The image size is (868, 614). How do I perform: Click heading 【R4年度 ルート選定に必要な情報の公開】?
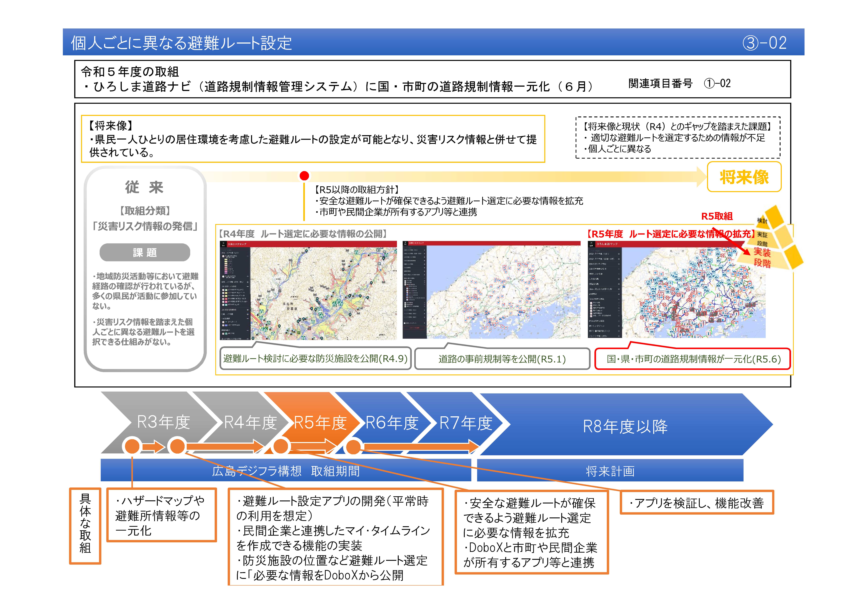303,234
